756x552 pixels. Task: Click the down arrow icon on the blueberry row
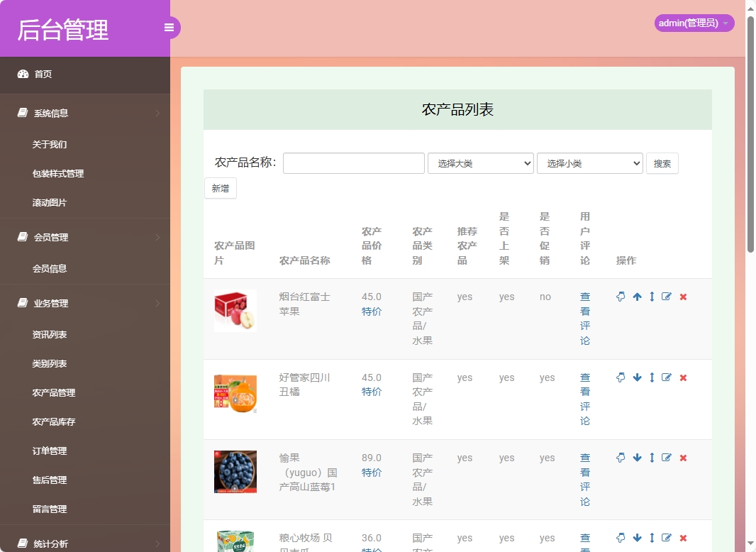point(636,458)
